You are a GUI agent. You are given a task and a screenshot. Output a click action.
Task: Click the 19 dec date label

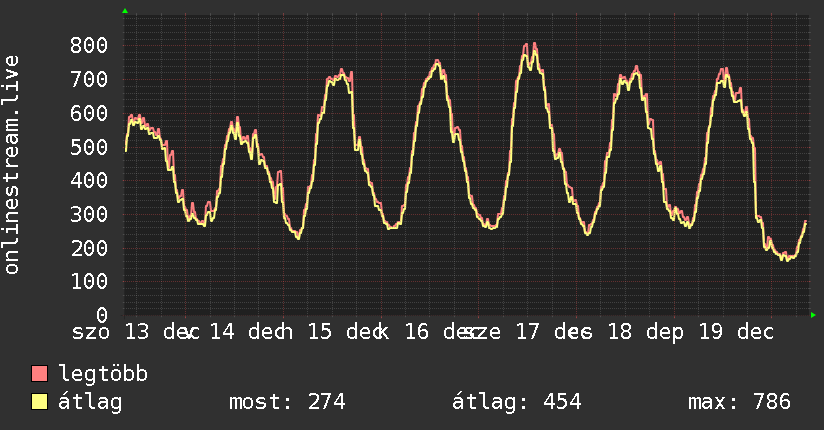coord(736,332)
